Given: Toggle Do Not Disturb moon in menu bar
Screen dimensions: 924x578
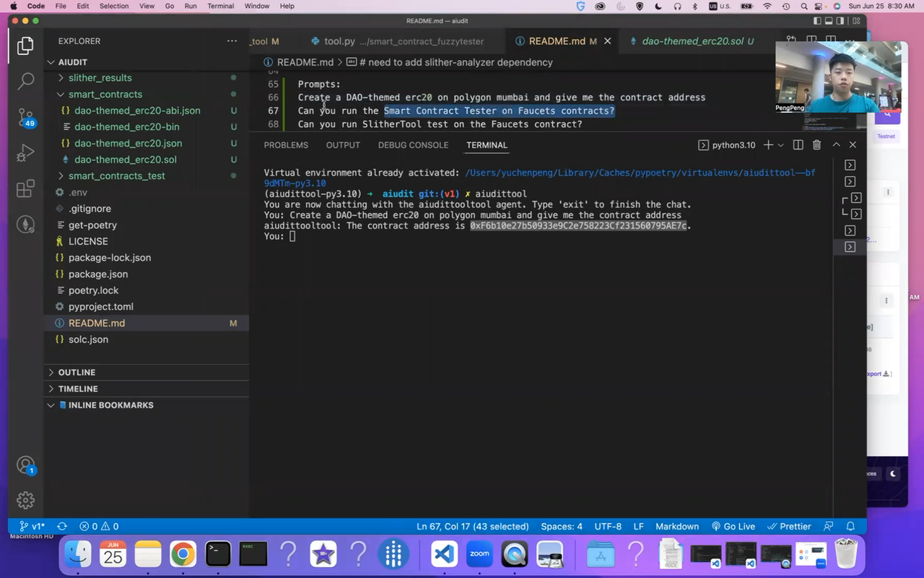Looking at the screenshot, I should 658,6.
